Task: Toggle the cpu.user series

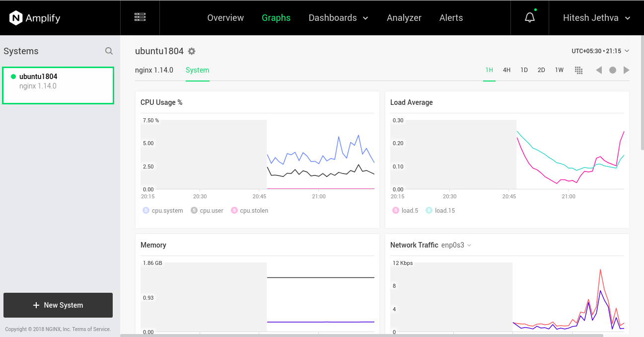Action: click(x=207, y=210)
